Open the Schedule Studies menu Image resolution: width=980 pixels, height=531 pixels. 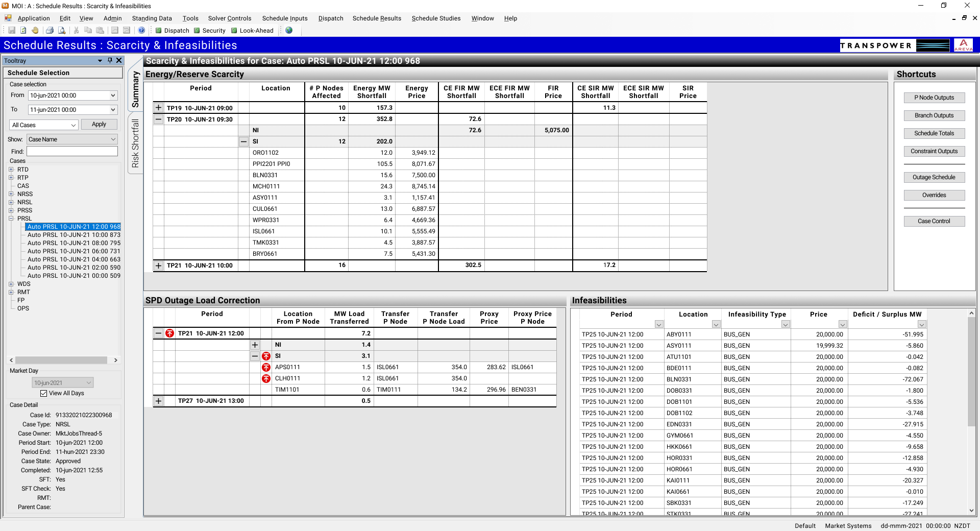(436, 18)
